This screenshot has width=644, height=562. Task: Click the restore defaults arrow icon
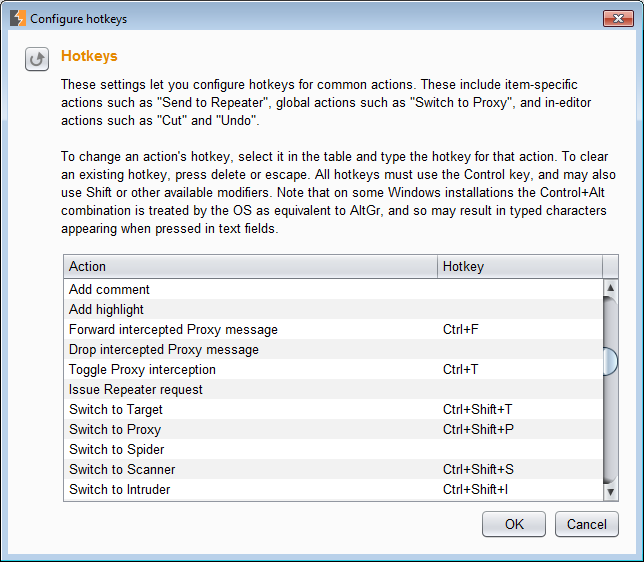[x=37, y=59]
